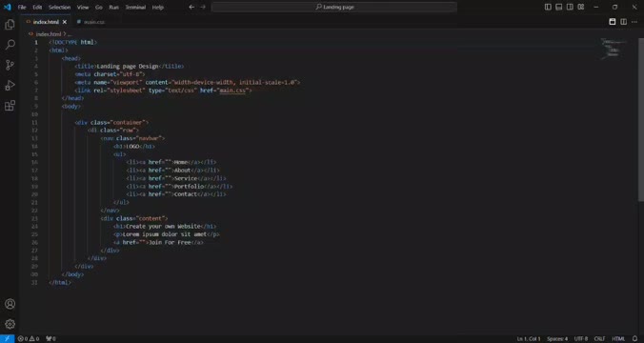Toggle the secondary side bar layout button

[570, 7]
